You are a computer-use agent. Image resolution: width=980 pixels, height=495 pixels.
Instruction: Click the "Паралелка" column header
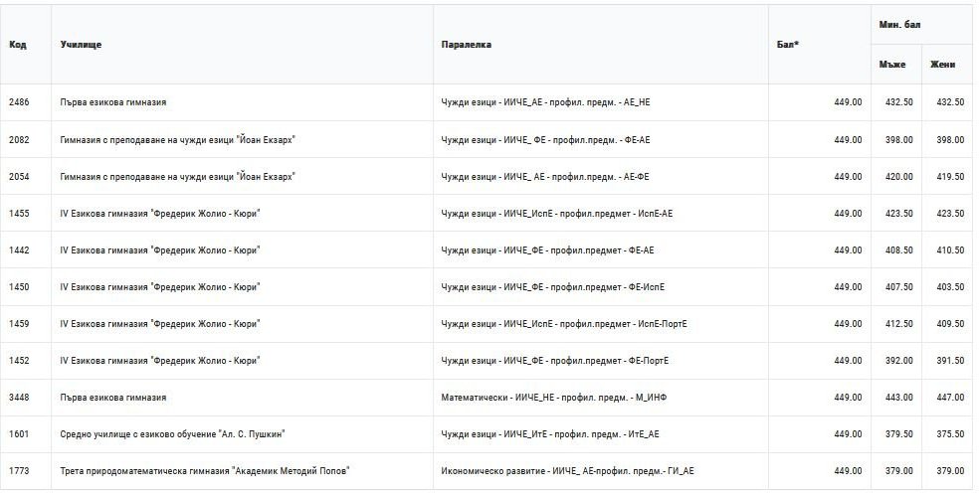[466, 45]
